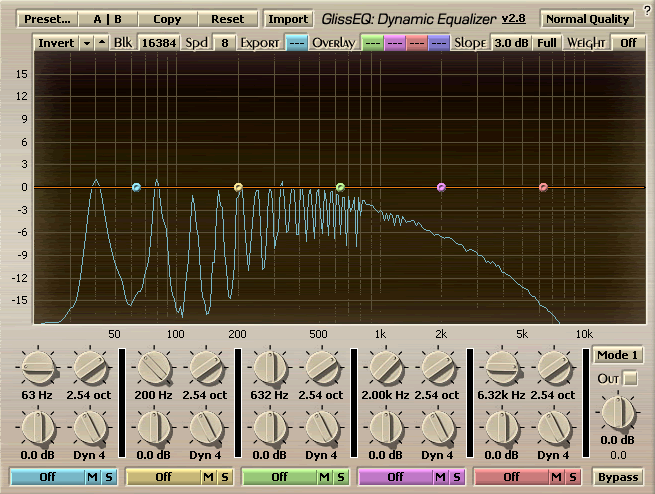Open the v2.8 version link
Screen dimensions: 655x494
[513, 19]
